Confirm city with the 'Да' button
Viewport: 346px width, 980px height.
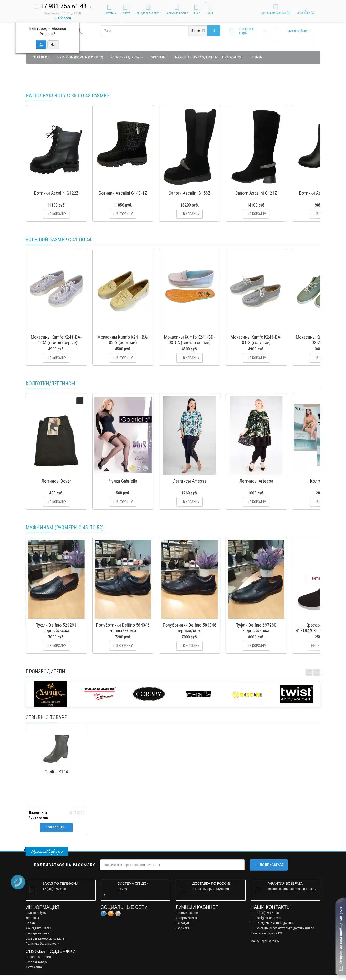tap(41, 45)
